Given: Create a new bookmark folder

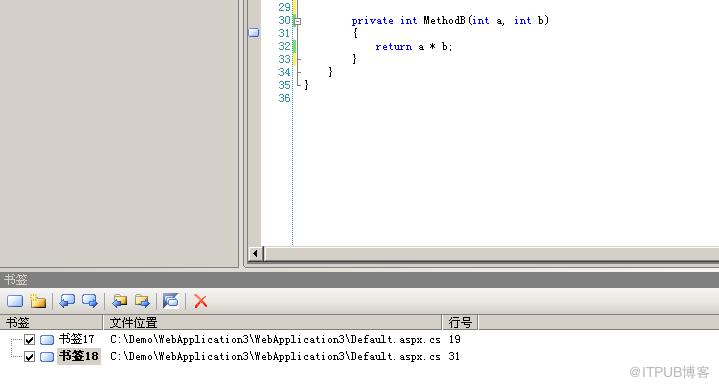Looking at the screenshot, I should point(38,301).
